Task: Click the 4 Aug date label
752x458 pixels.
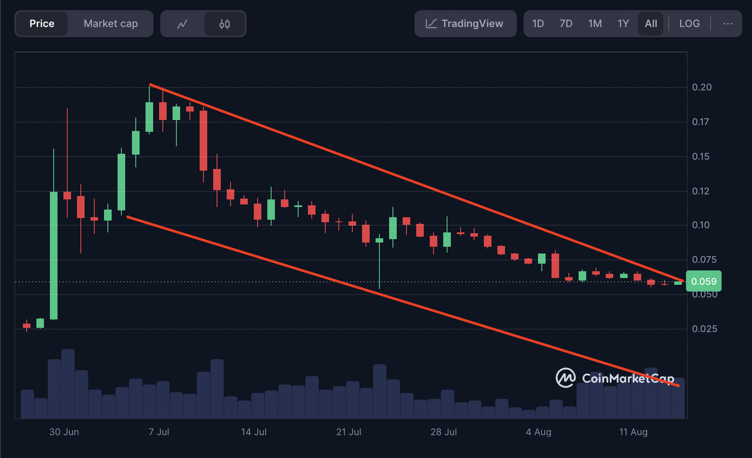Action: pyautogui.click(x=538, y=432)
